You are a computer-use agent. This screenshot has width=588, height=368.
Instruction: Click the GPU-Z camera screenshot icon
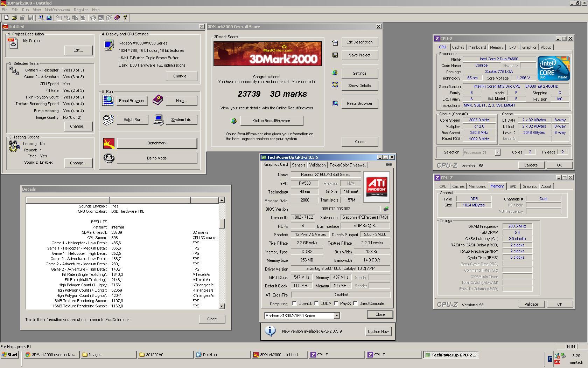(389, 164)
